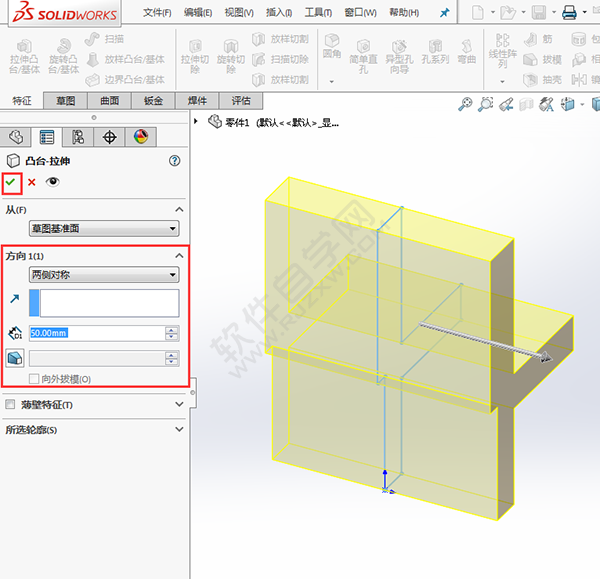The image size is (600, 579).
Task: Enable 薄壁特征 thin feature checkbox
Action: tap(10, 404)
